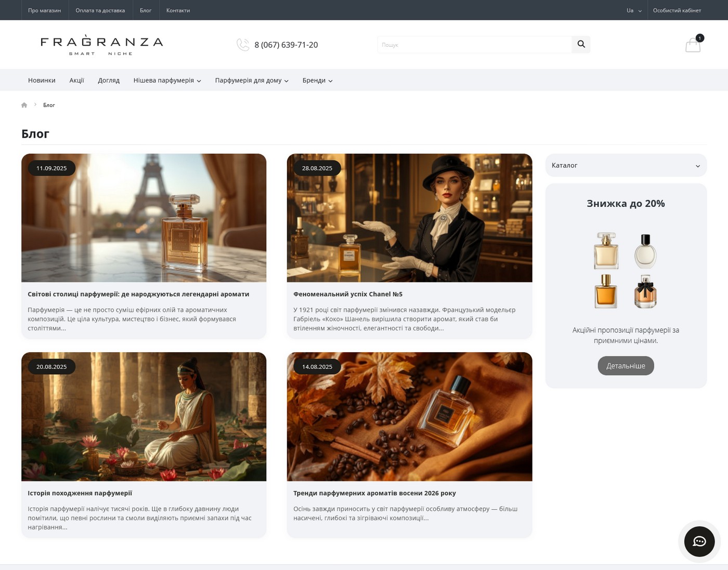This screenshot has height=570, width=728.
Task: Click the phone handset icon
Action: coord(243,45)
